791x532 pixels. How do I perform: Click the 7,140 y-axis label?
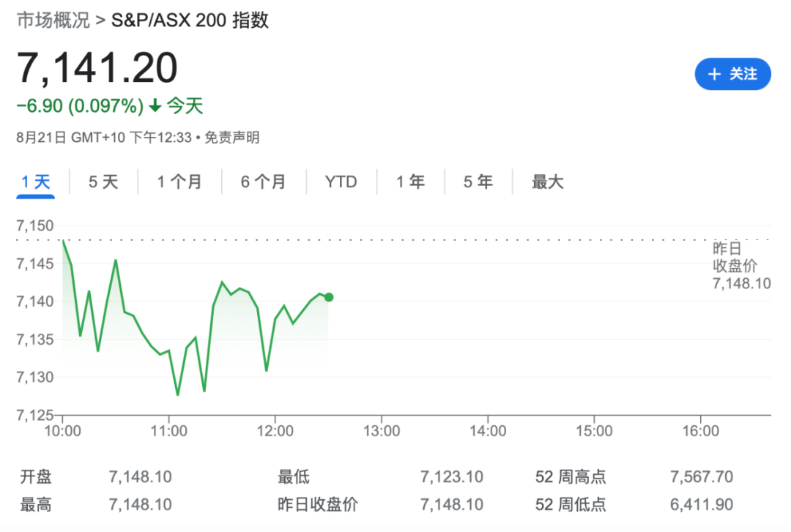35,301
